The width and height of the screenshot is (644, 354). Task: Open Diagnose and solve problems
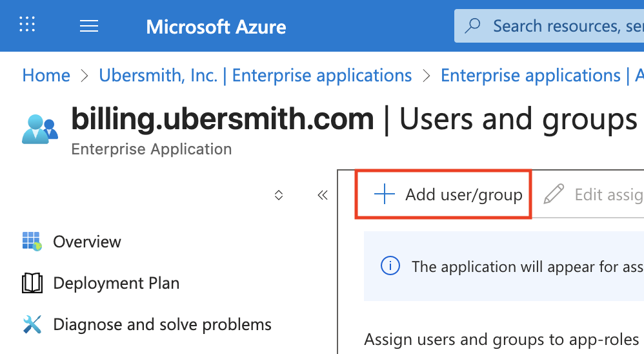pyautogui.click(x=162, y=324)
